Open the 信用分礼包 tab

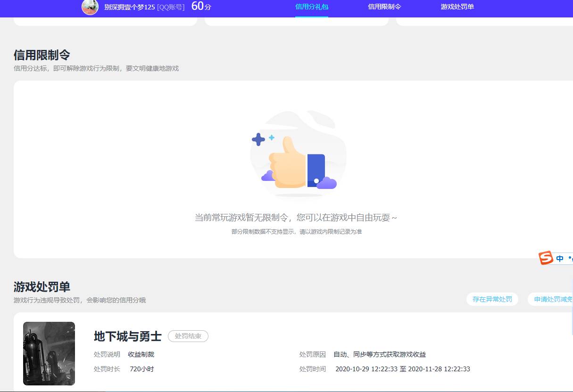[311, 8]
